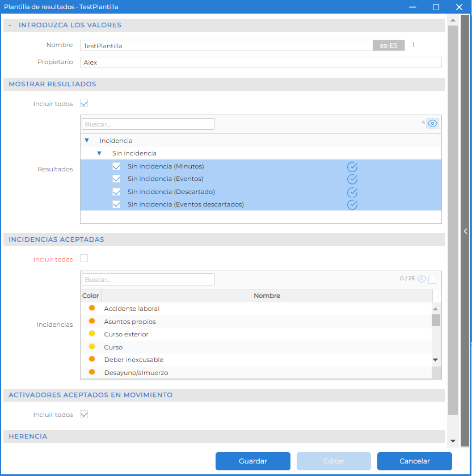This screenshot has height=476, width=472.
Task: Collapse Introduzca los valores section with minus
Action: pos(10,26)
